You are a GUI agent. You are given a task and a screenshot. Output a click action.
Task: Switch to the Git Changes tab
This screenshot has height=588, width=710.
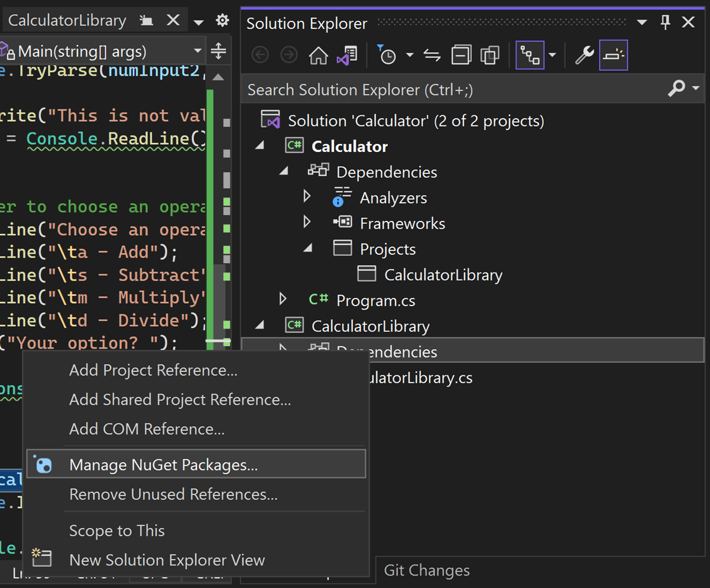[x=427, y=570]
